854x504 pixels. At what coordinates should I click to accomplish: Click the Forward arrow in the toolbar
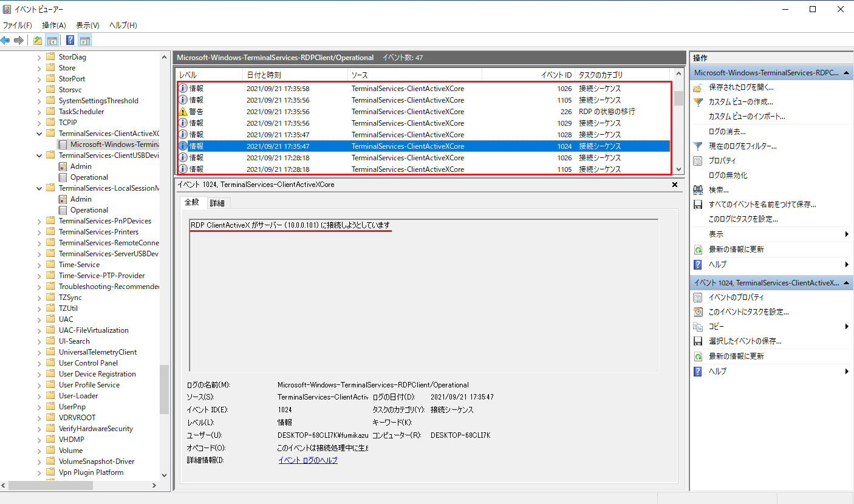(19, 41)
